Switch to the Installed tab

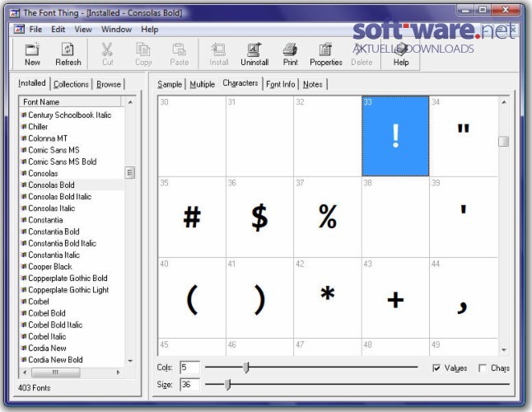pos(32,83)
